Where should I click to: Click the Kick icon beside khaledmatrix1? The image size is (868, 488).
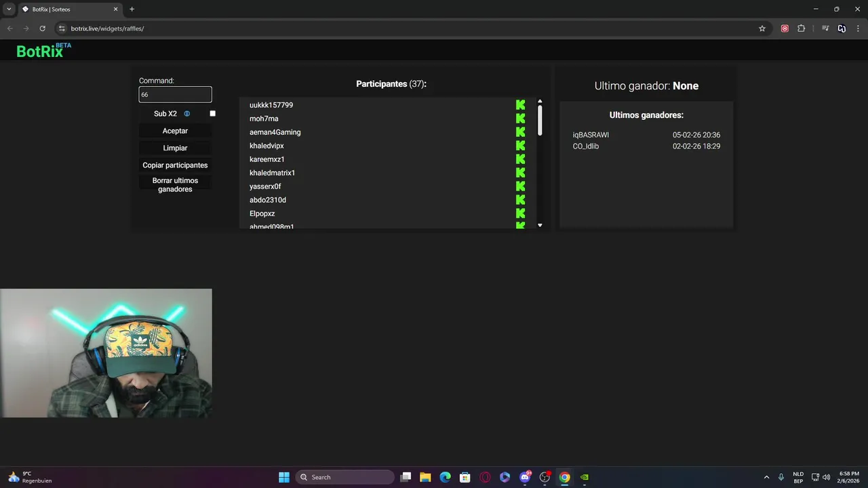pos(520,173)
